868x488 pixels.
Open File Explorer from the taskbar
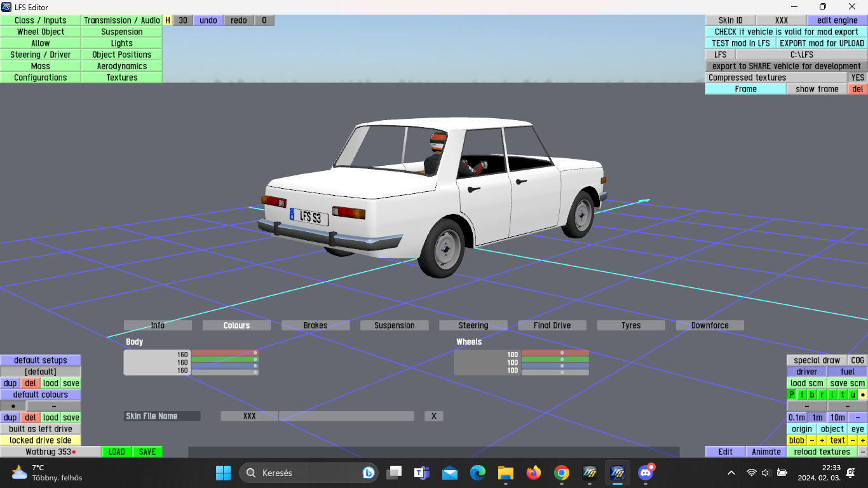point(506,473)
